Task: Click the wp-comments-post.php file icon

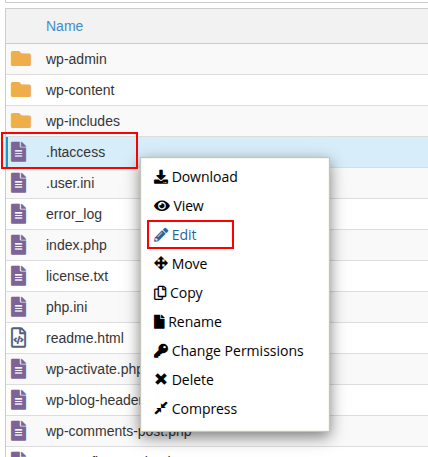Action: click(19, 431)
